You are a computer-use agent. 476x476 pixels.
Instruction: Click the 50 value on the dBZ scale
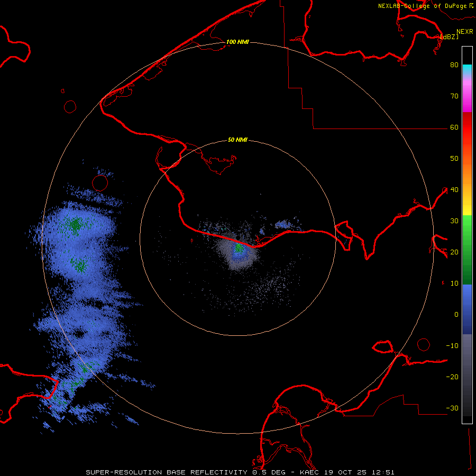tap(454, 159)
